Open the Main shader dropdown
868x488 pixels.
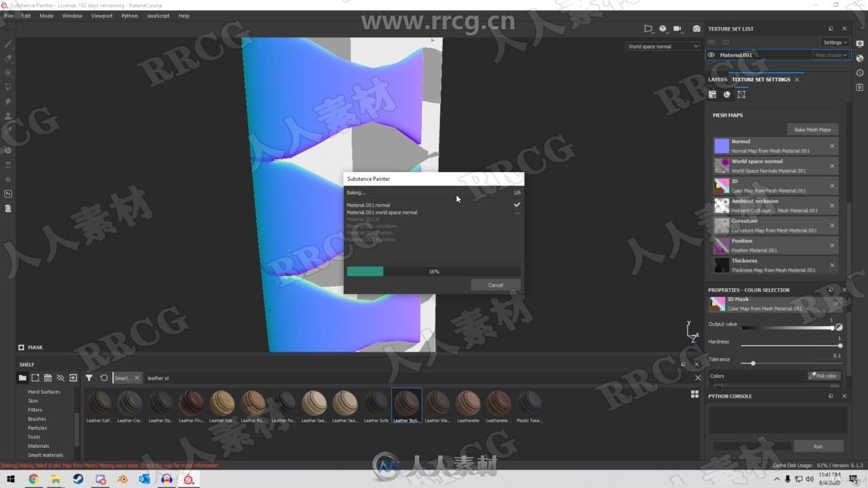(831, 55)
